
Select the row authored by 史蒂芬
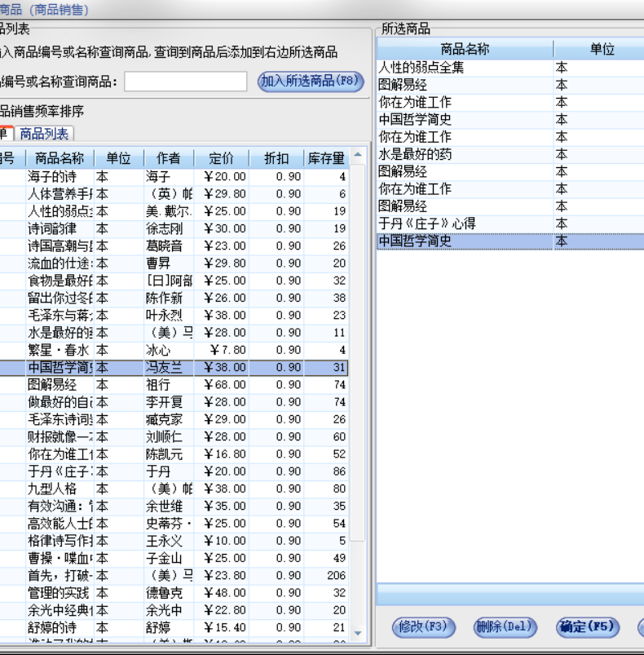(x=174, y=523)
